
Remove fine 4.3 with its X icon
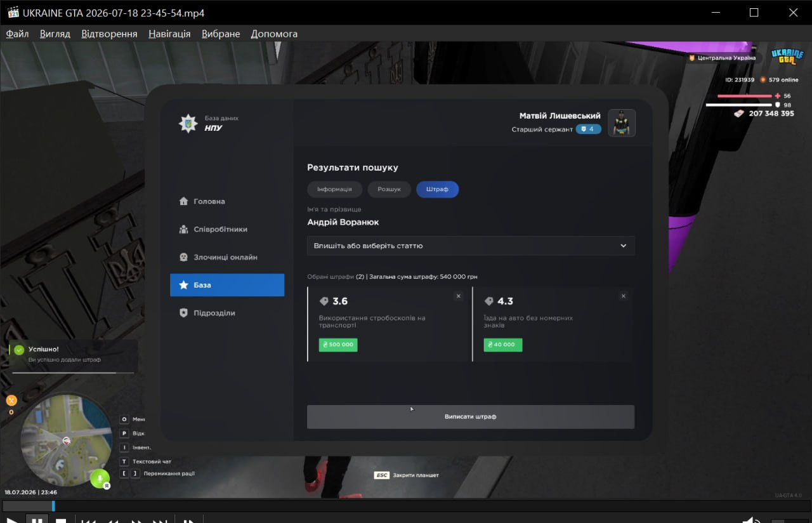point(624,296)
